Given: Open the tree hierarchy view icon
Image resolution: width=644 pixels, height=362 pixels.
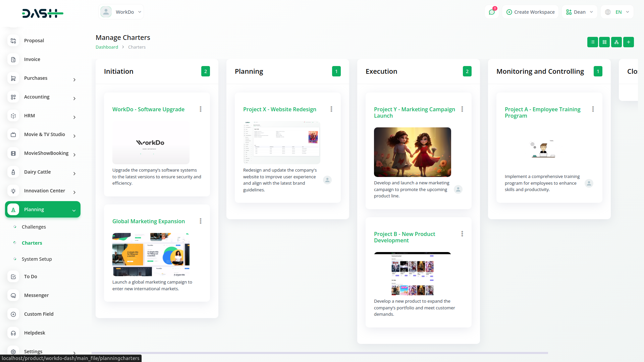Looking at the screenshot, I should tap(616, 42).
